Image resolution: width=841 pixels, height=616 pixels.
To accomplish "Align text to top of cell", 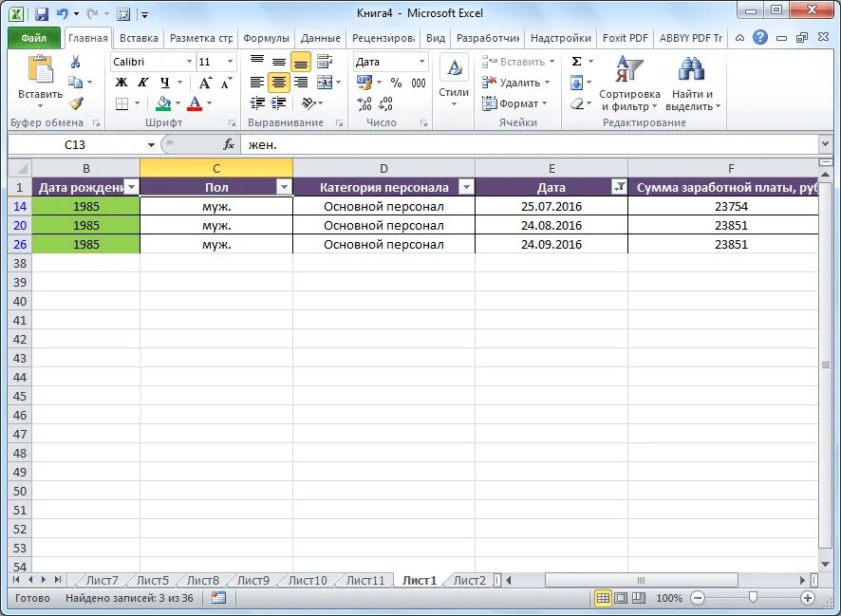I will coord(257,62).
